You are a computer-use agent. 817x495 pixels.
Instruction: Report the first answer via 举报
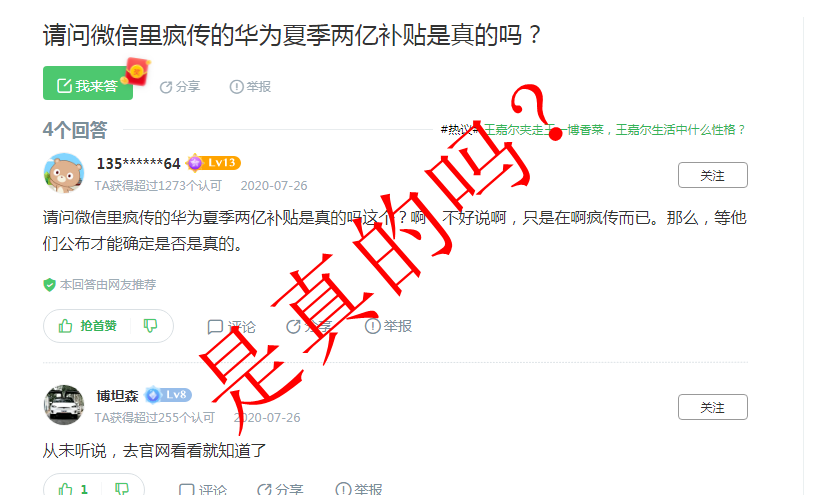point(388,326)
